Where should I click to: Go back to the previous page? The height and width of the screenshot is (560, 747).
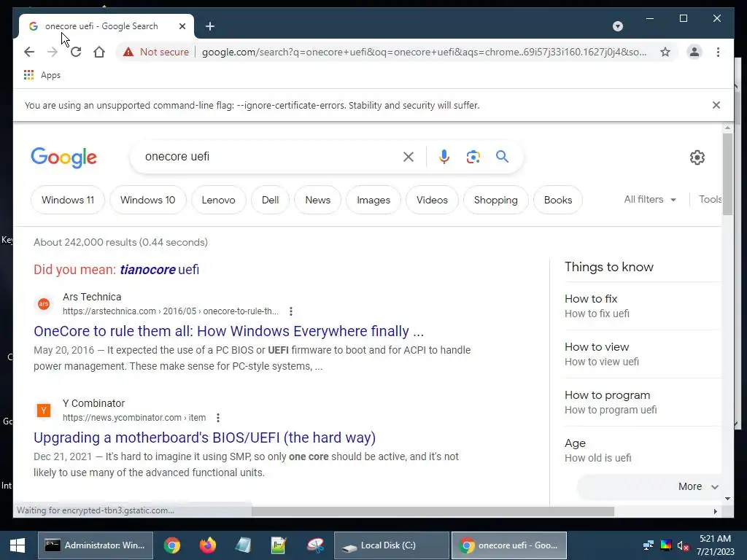[x=29, y=52]
